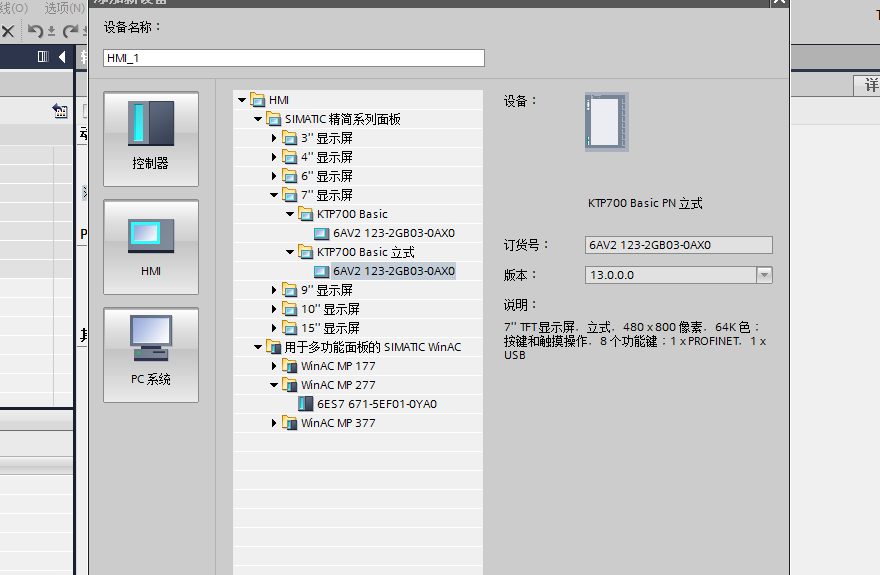Collapse the left panel with arrow icon
This screenshot has width=880, height=575.
pyautogui.click(x=62, y=57)
